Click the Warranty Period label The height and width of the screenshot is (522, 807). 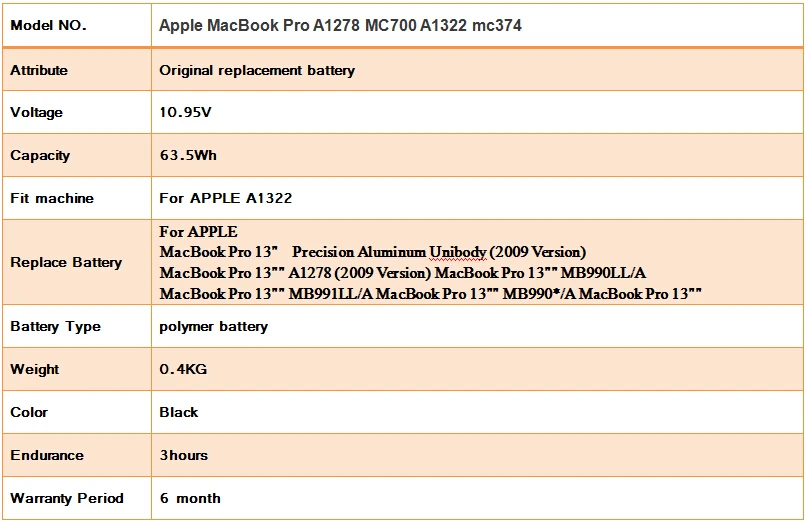tap(67, 498)
